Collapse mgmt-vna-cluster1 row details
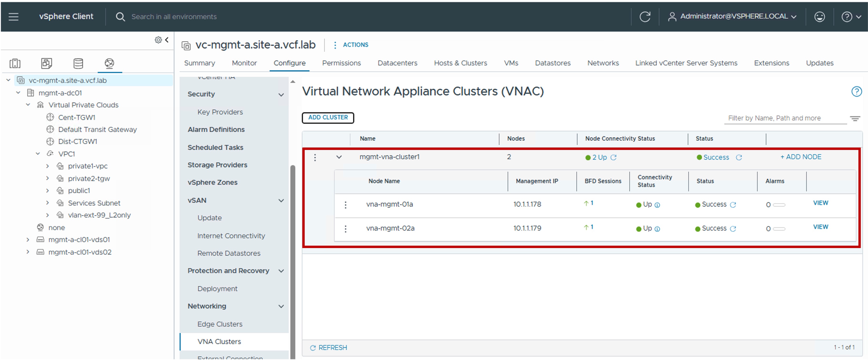This screenshot has width=868, height=360. click(339, 157)
